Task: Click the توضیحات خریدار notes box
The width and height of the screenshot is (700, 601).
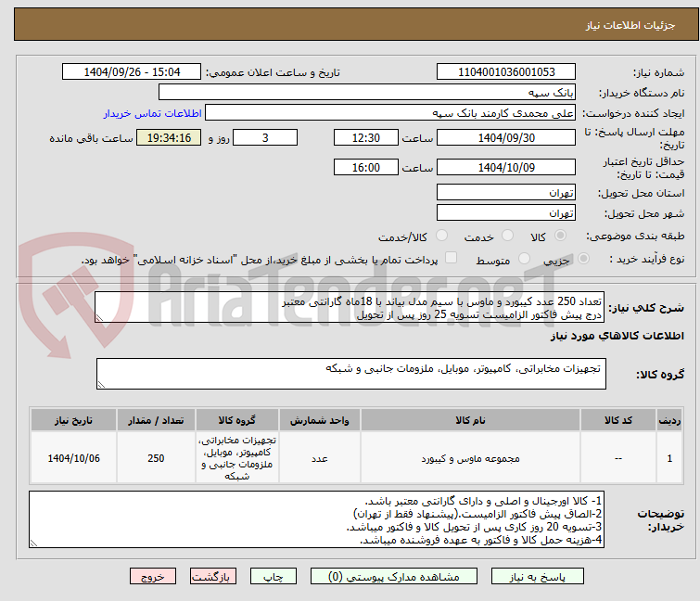Action: coord(316,519)
